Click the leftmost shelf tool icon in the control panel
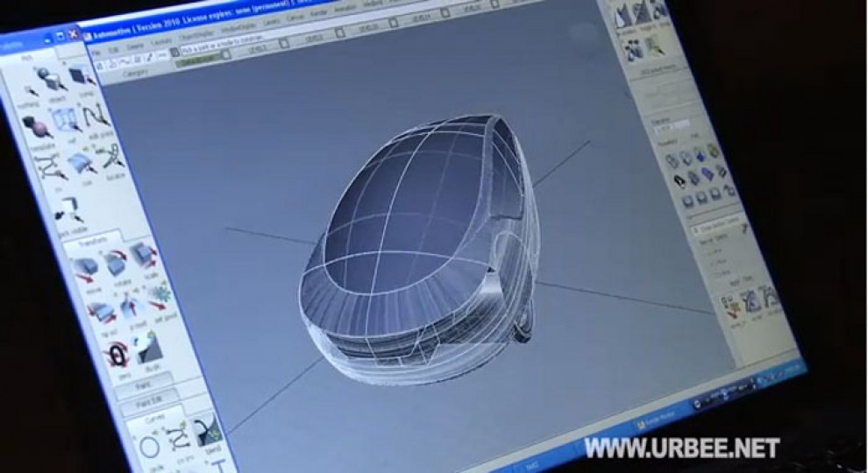 tap(732, 306)
